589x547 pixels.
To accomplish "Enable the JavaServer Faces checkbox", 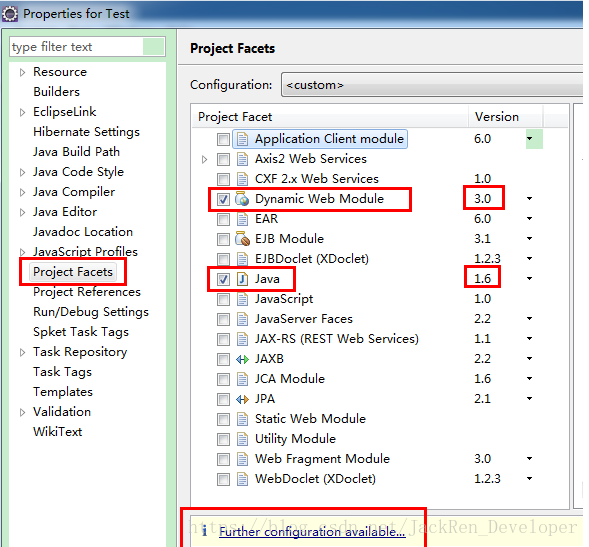I will 223,319.
